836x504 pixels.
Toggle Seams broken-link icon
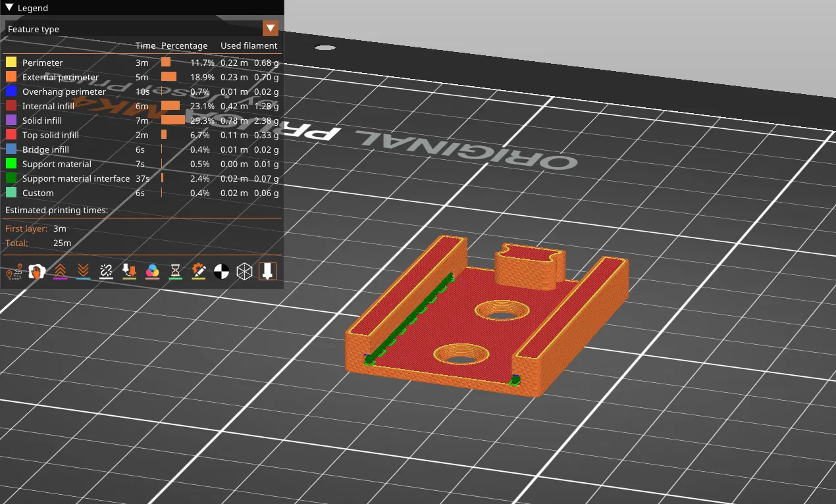click(x=106, y=271)
